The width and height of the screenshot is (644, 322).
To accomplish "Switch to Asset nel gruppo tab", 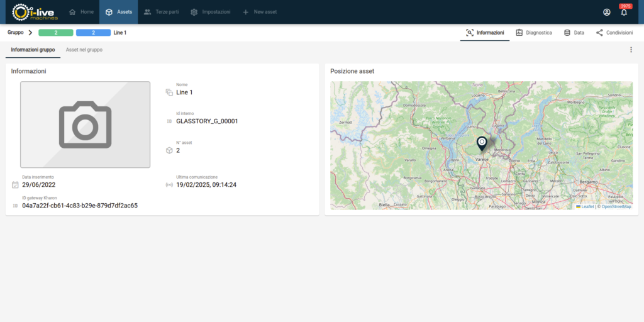I will click(84, 50).
